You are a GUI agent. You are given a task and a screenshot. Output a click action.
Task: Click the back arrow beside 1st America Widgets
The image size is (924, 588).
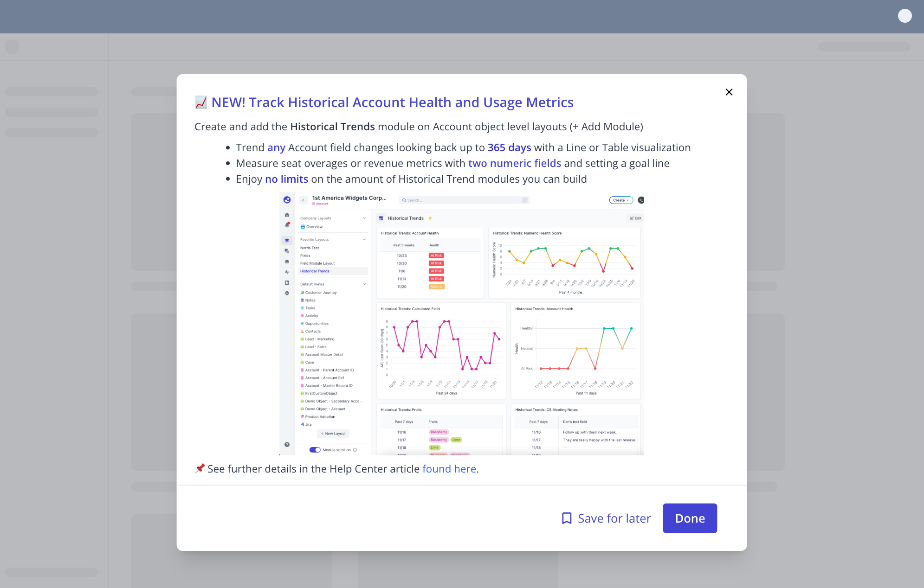[304, 200]
